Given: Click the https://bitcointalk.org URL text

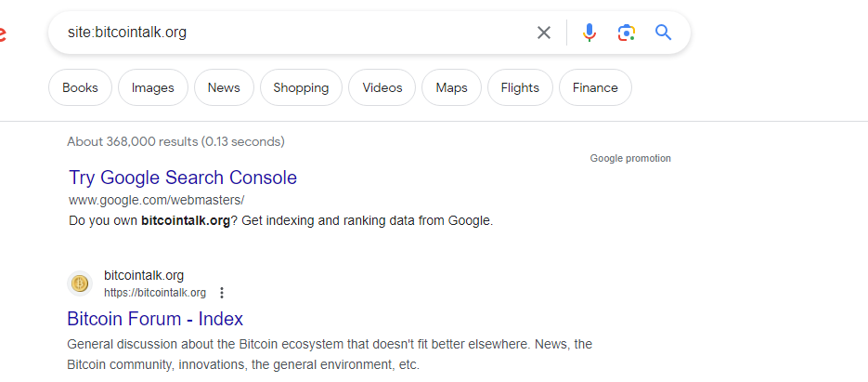Looking at the screenshot, I should 155,293.
